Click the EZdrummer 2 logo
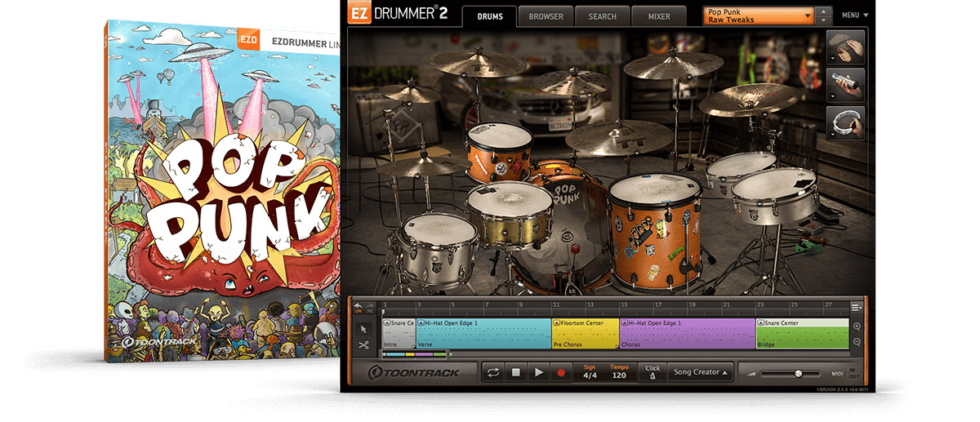Screen dimensions: 980x422 pyautogui.click(x=399, y=14)
